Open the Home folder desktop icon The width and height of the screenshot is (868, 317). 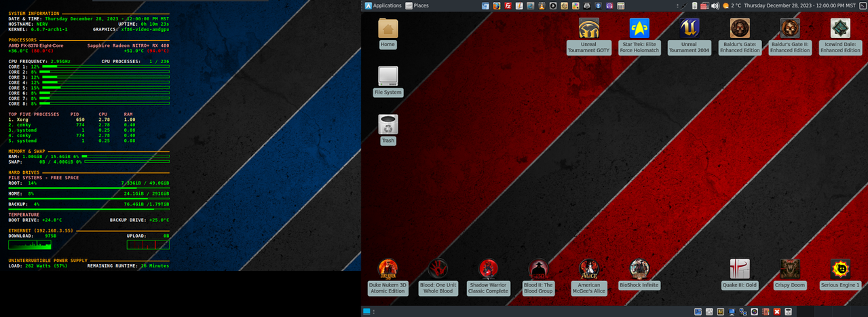388,33
